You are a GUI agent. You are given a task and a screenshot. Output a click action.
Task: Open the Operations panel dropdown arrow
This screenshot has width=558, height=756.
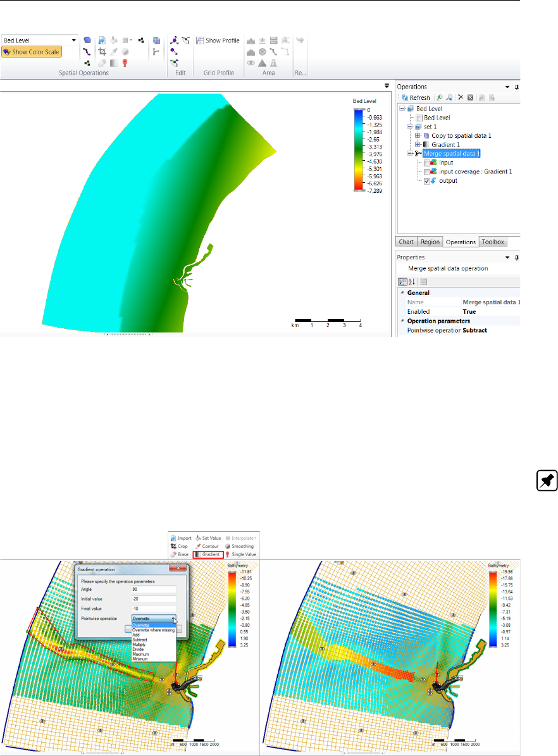[x=507, y=87]
